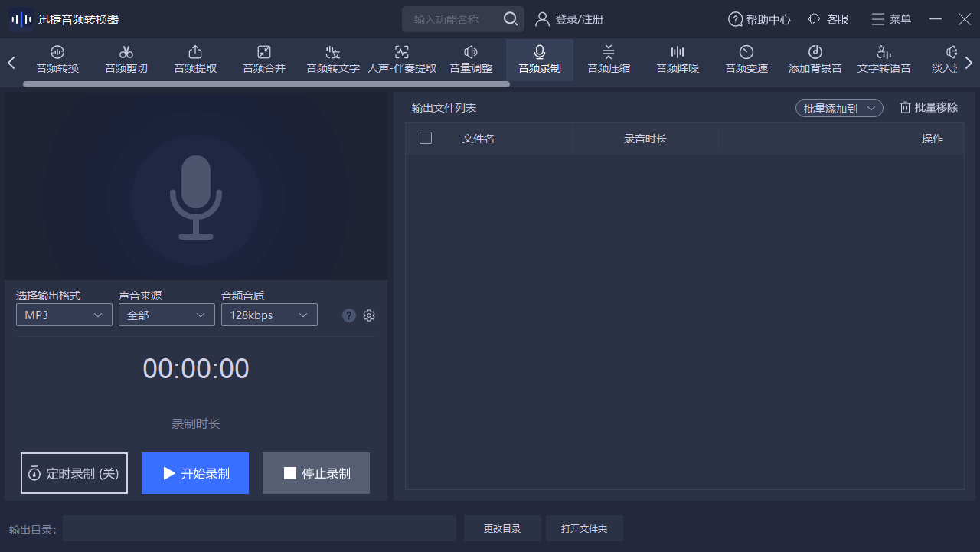The width and height of the screenshot is (980, 552).
Task: Open the 音量调整 feature
Action: coord(470,60)
